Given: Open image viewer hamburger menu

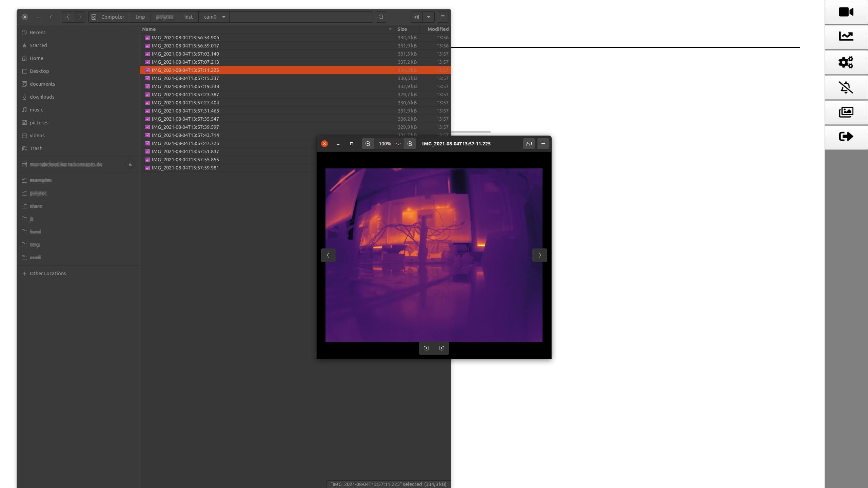Looking at the screenshot, I should point(543,144).
